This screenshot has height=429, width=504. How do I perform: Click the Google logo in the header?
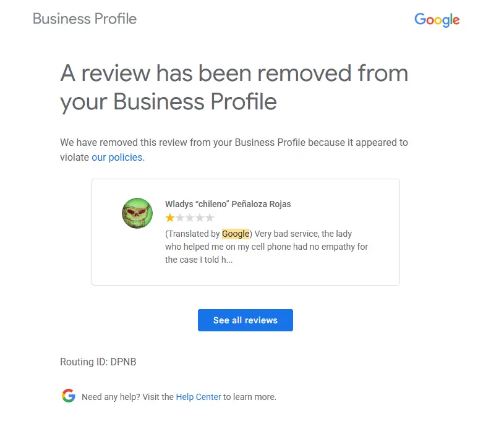coord(437,20)
